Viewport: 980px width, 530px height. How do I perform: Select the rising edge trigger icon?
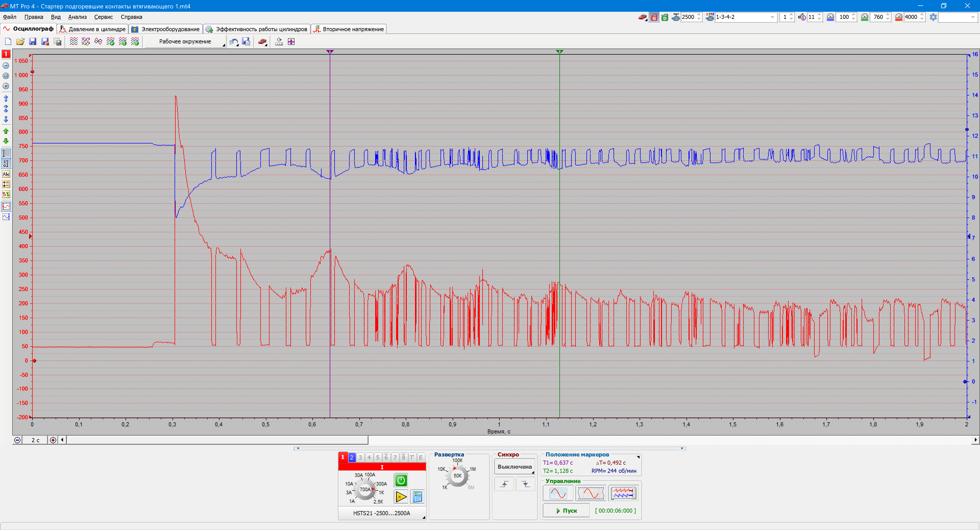click(x=504, y=484)
